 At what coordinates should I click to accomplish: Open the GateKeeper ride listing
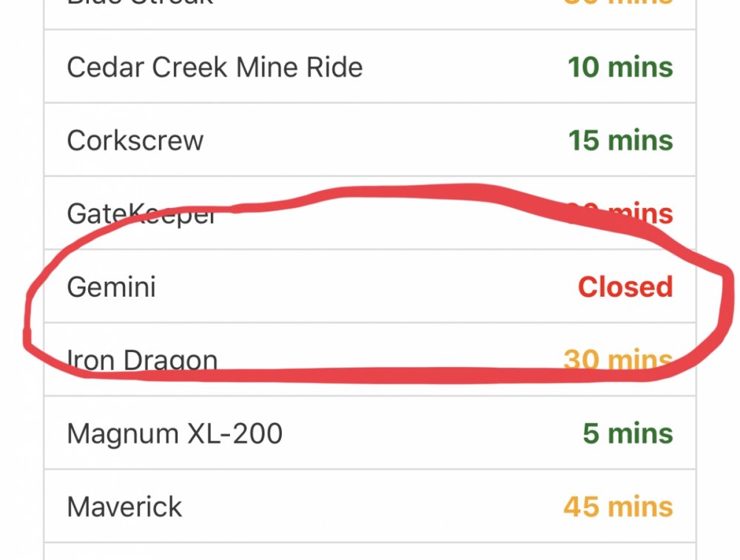click(141, 215)
